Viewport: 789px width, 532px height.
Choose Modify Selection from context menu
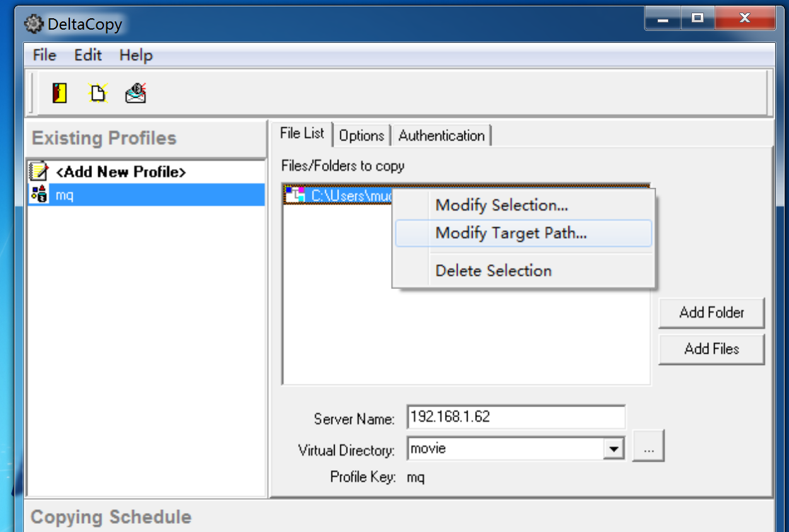502,205
